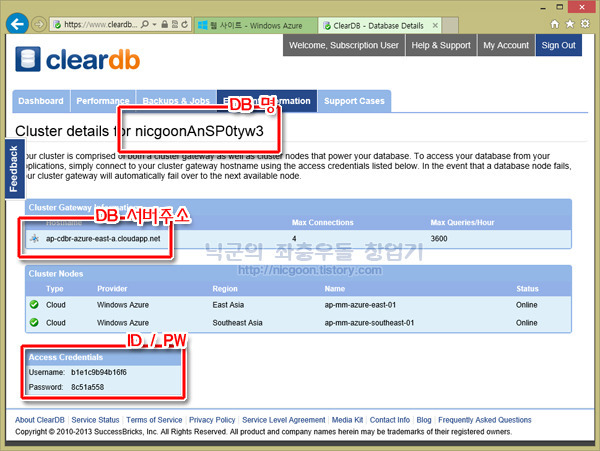The image size is (600, 451).
Task: Open favorites star icon
Action: click(x=570, y=24)
